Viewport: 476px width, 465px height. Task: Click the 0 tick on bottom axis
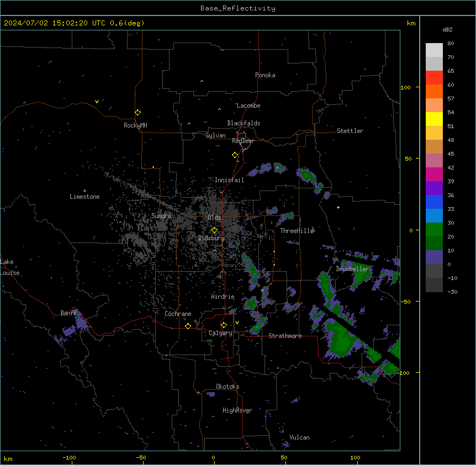pos(213,457)
